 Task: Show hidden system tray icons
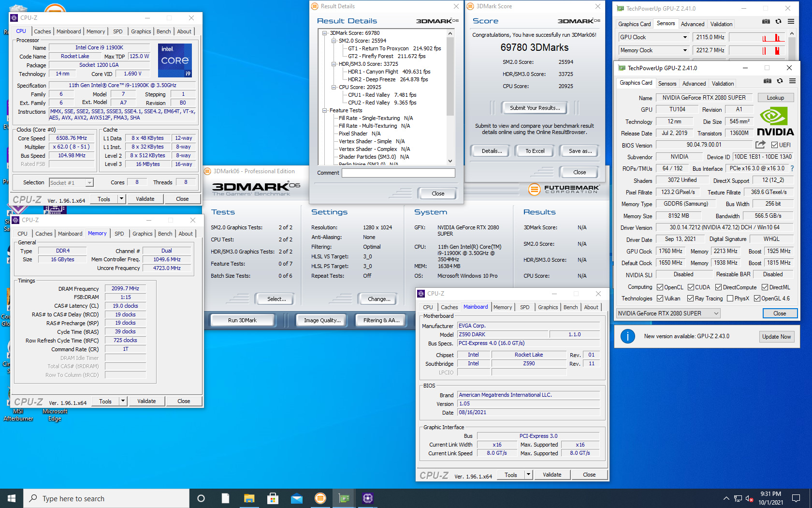(726, 498)
